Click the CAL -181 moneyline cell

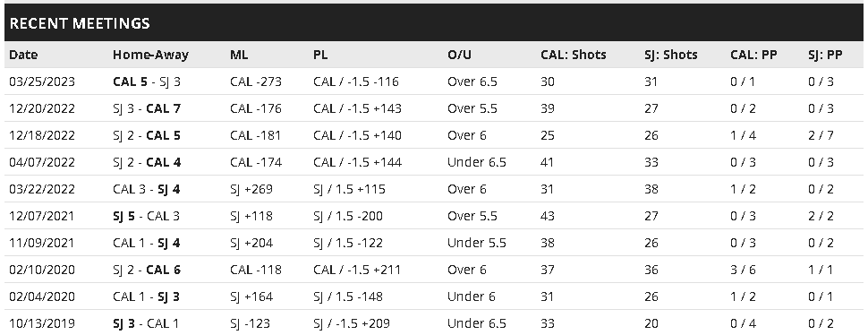pos(256,135)
